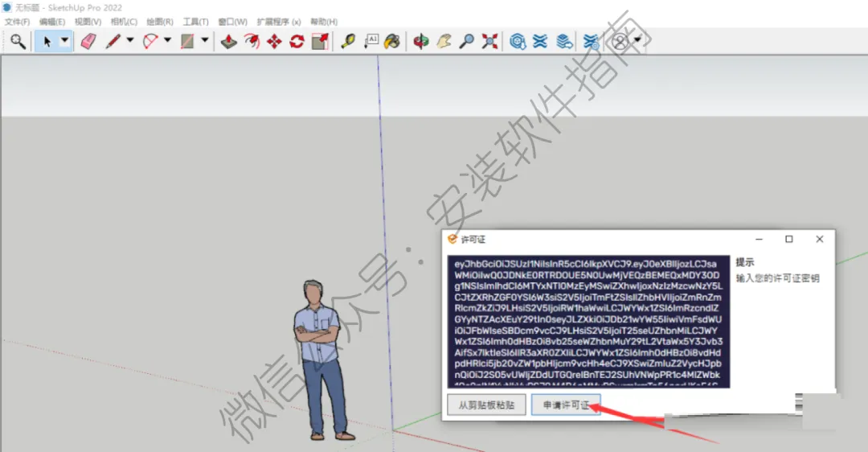Viewport: 868px width, 452px height.
Task: Select the Pan hand tool
Action: (x=444, y=42)
